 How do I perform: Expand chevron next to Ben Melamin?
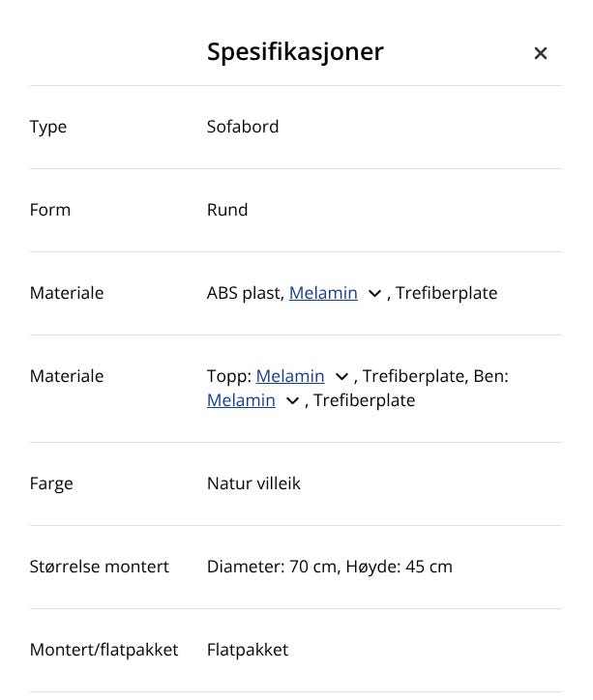[292, 401]
